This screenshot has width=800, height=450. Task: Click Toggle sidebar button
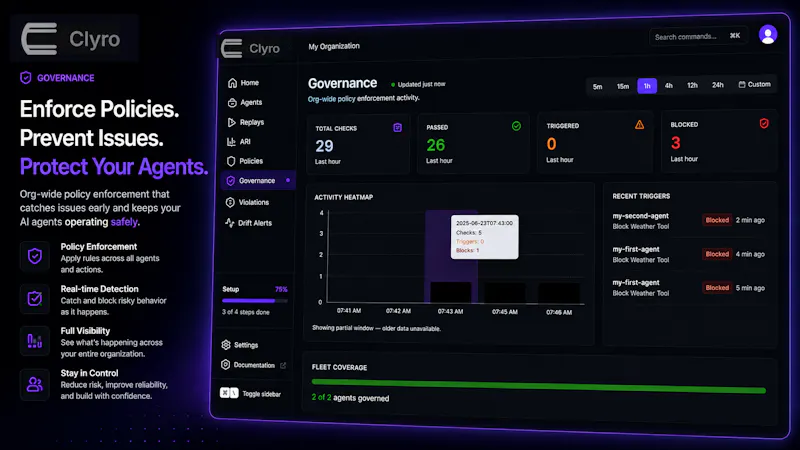click(251, 393)
